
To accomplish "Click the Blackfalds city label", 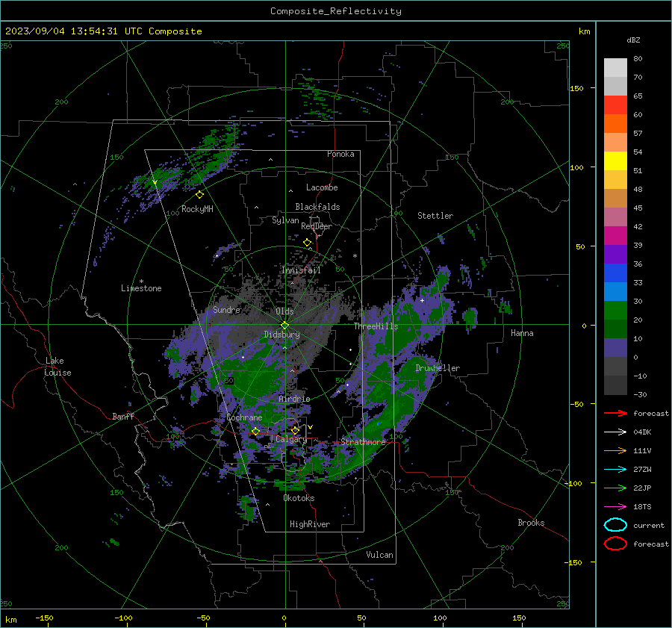I will [317, 207].
